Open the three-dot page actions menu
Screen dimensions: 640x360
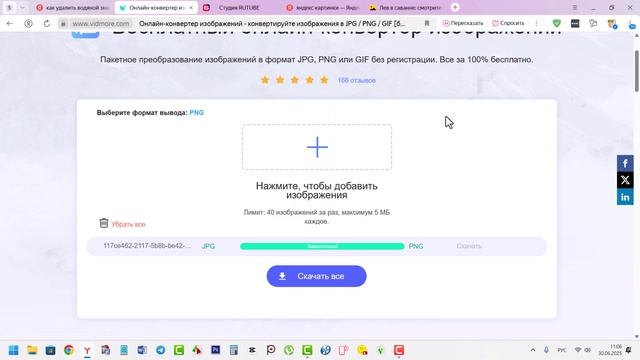tap(536, 24)
